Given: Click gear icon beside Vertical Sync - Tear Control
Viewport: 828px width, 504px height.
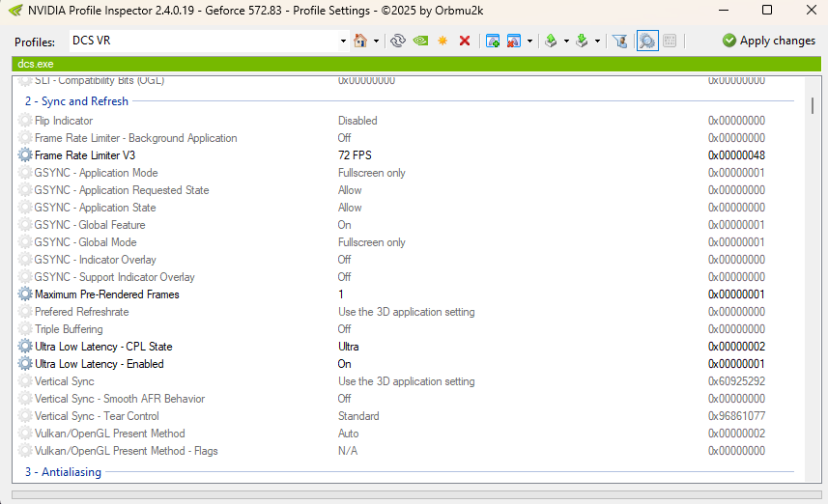Looking at the screenshot, I should pyautogui.click(x=25, y=416).
